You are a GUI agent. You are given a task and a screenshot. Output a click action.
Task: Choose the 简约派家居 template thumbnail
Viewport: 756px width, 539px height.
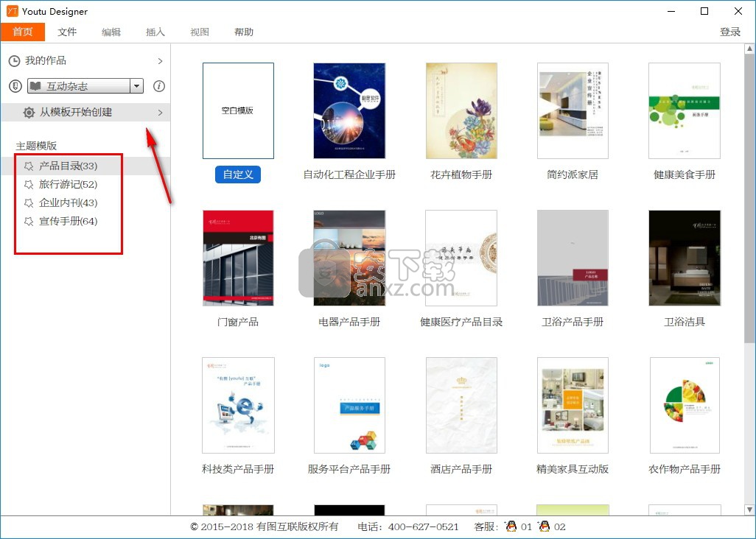(573, 110)
